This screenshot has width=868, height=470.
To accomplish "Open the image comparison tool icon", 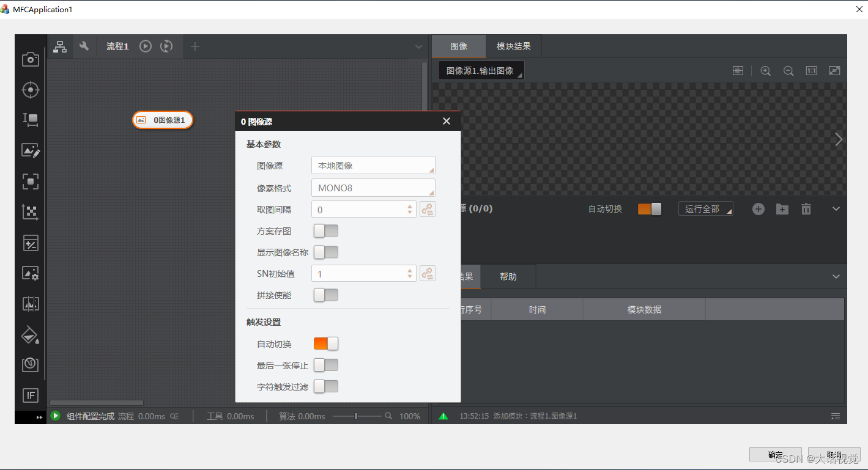I will 31,304.
